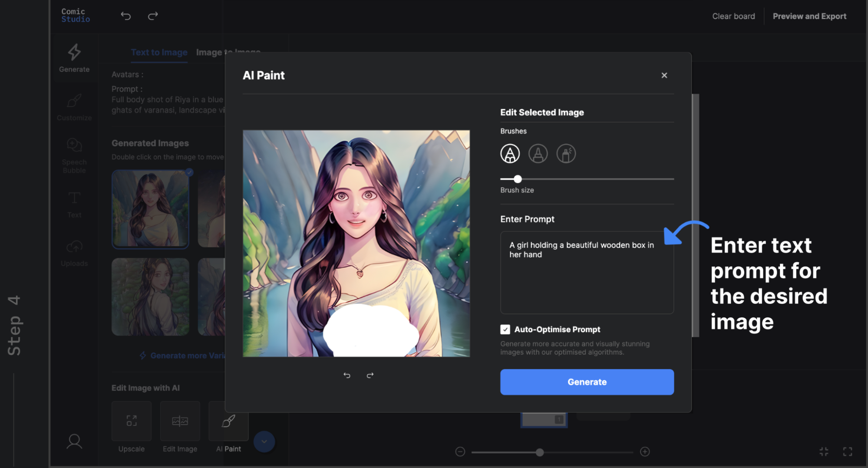The image size is (868, 468).
Task: Undo last stroke below canvas image
Action: [x=347, y=375]
